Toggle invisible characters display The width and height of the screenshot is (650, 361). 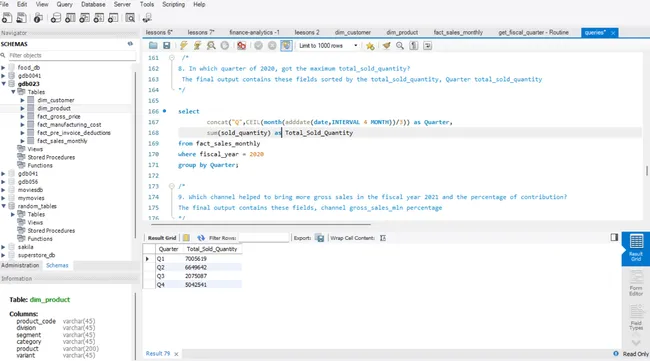(x=414, y=46)
